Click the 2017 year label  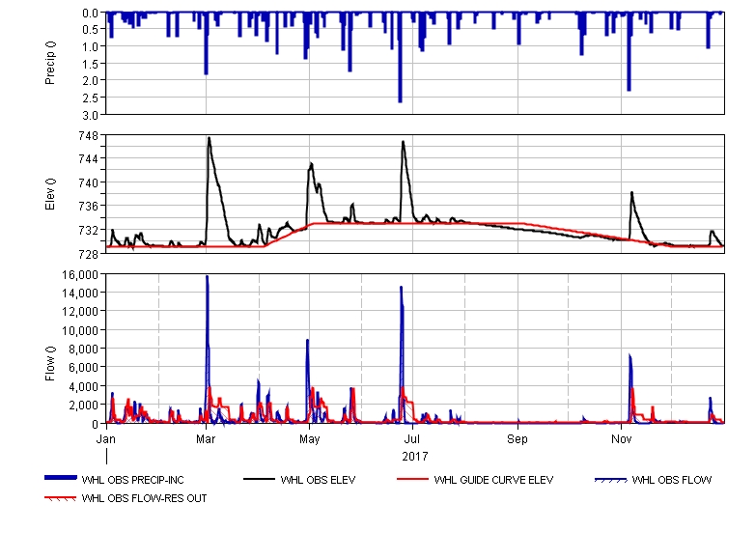pyautogui.click(x=415, y=456)
